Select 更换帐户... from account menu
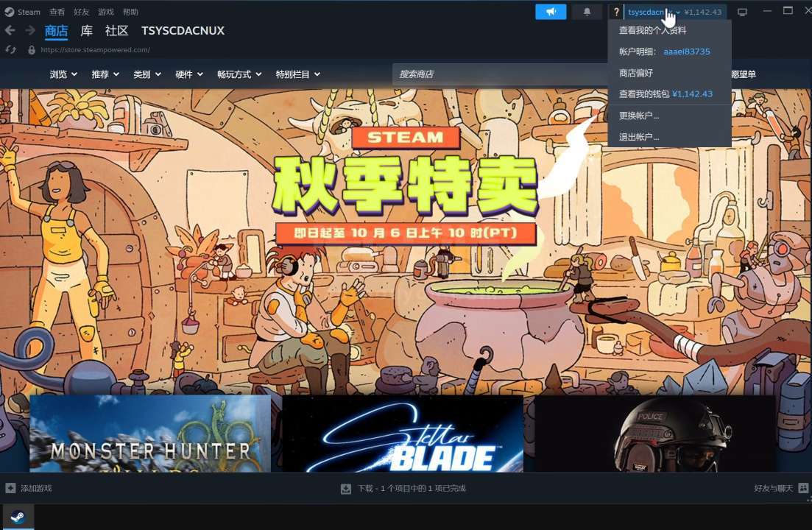This screenshot has height=530, width=812. [639, 116]
